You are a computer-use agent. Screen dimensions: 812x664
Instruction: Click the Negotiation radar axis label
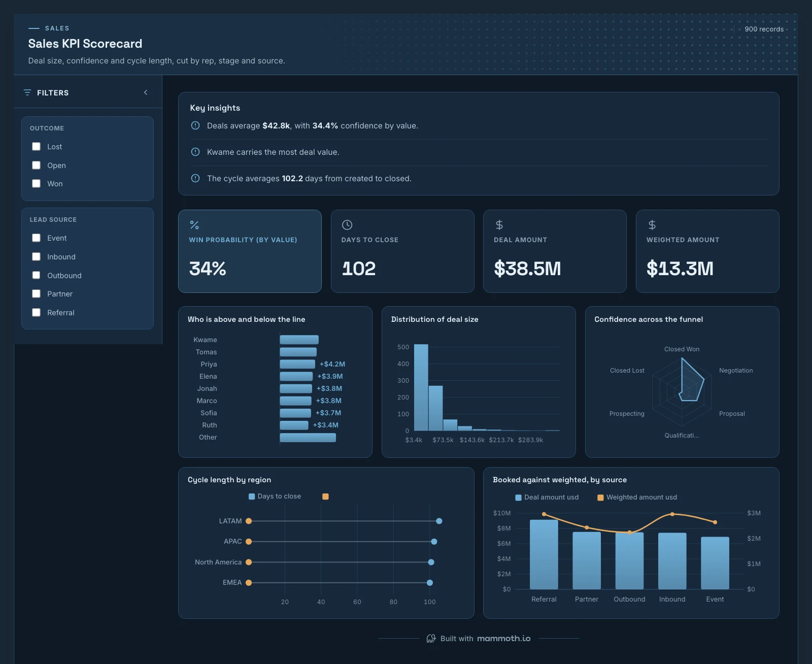click(x=736, y=371)
